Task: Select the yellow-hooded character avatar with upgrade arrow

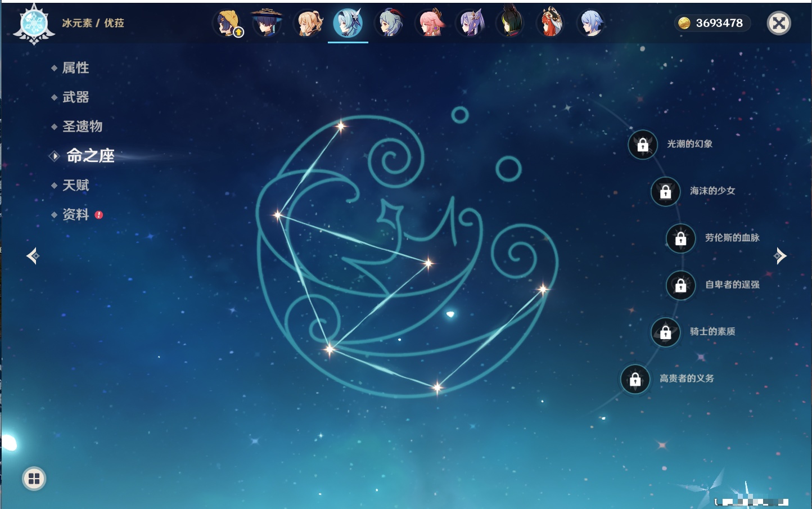Action: click(227, 23)
